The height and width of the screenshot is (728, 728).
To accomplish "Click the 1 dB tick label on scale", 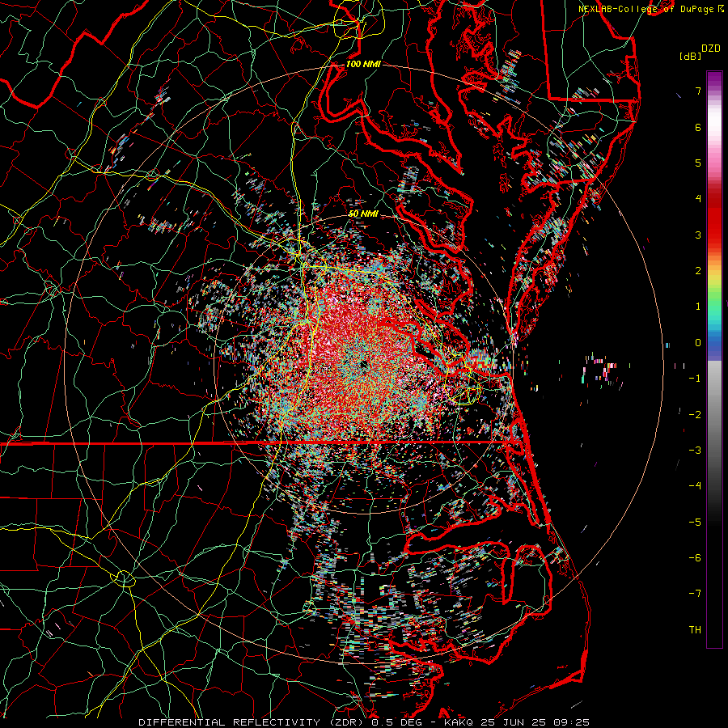I will coord(698,307).
